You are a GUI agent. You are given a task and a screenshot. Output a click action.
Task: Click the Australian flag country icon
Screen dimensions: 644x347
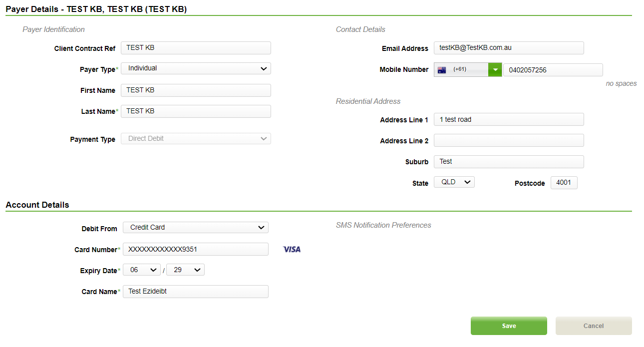[442, 69]
